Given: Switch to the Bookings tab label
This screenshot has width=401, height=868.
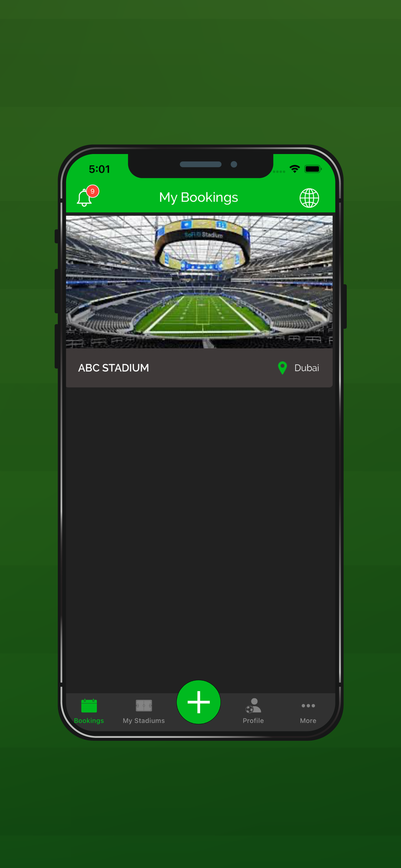Looking at the screenshot, I should pos(89,720).
